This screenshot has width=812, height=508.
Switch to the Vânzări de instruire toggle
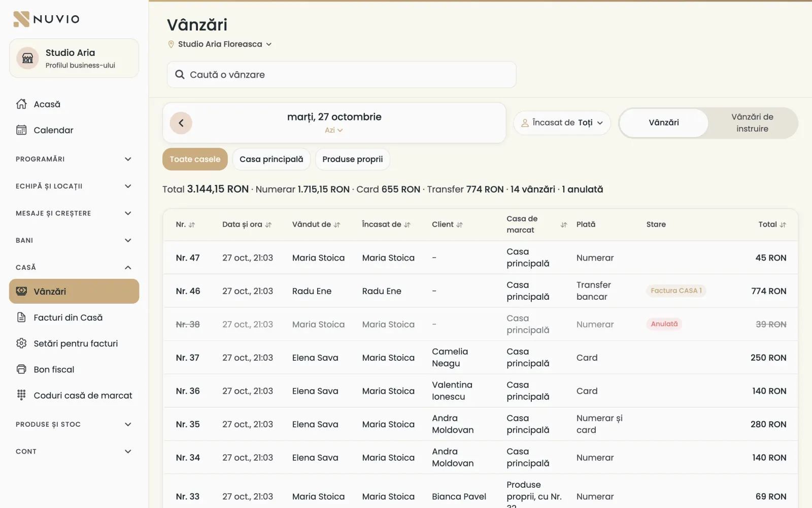752,123
